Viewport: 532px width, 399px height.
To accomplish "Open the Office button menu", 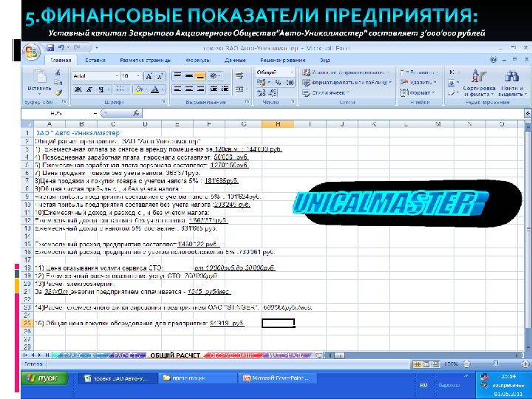I will pyautogui.click(x=31, y=52).
